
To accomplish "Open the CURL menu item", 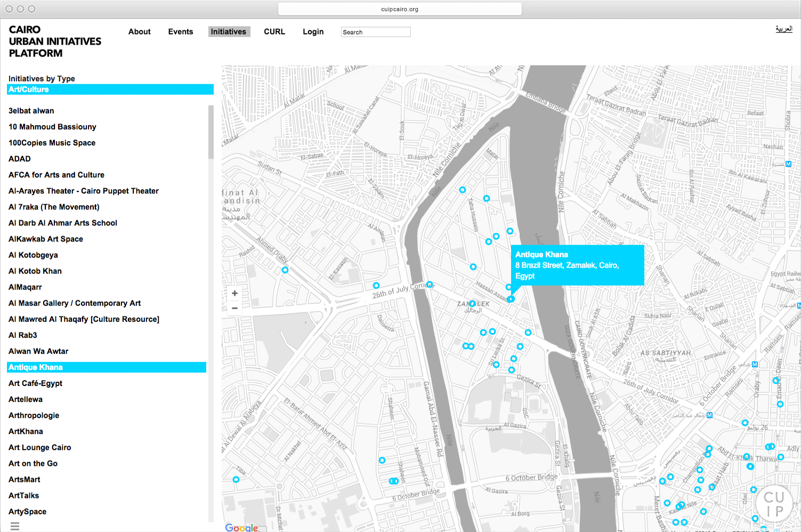I will (274, 32).
